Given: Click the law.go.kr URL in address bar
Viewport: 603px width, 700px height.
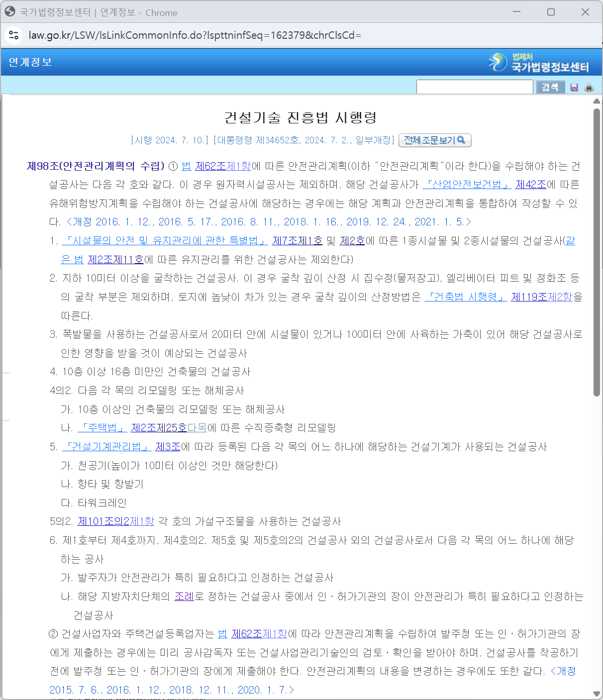Looking at the screenshot, I should point(195,35).
